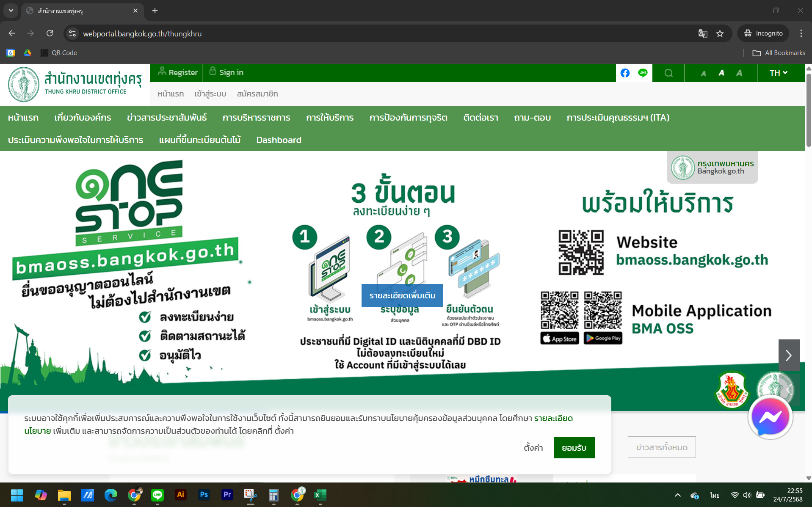812x507 pixels.
Task: Open the เข้าสู่ระบบ link
Action: pyautogui.click(x=210, y=94)
